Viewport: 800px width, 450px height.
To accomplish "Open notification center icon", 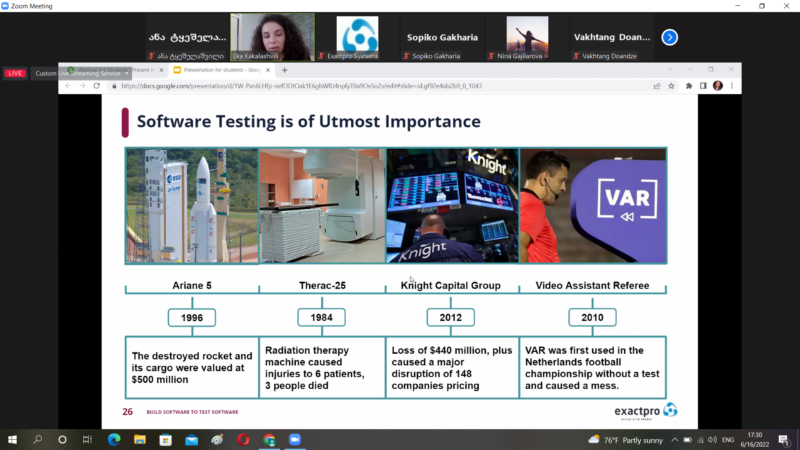I will point(784,439).
